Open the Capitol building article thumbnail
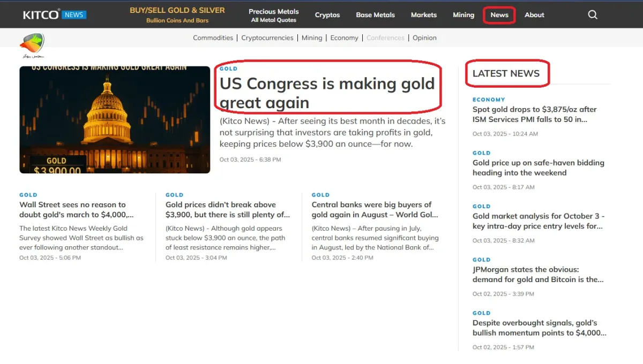This screenshot has height=364, width=643. coord(115,119)
